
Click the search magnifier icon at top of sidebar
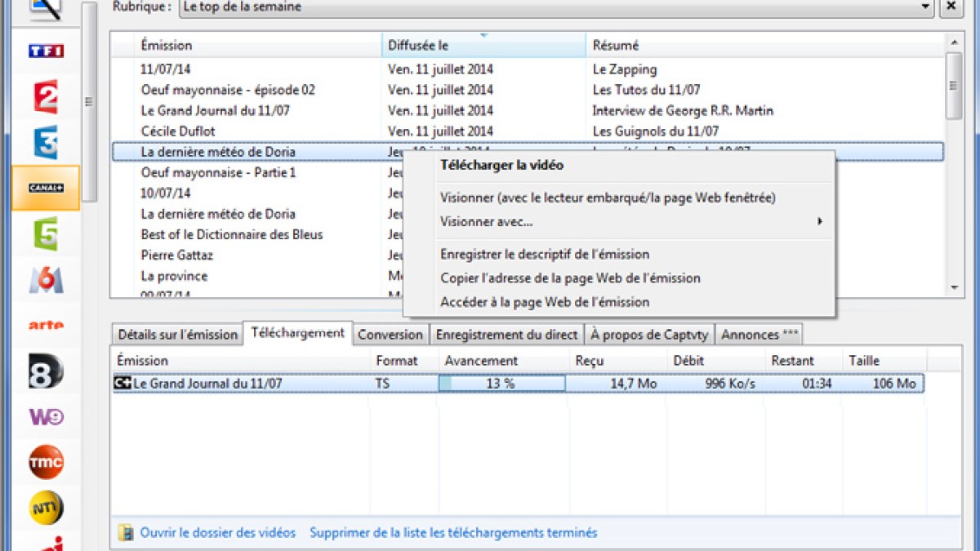46,8
